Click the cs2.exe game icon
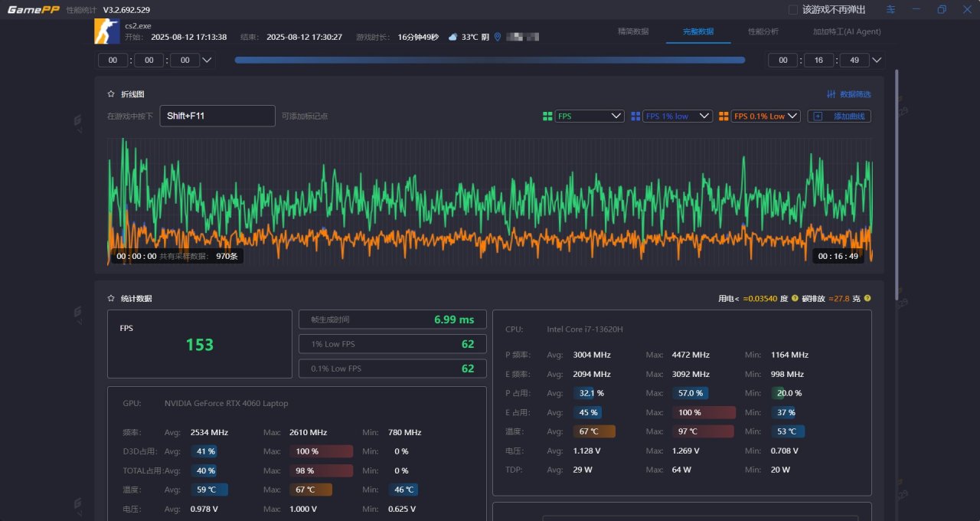The image size is (980, 521). (106, 31)
